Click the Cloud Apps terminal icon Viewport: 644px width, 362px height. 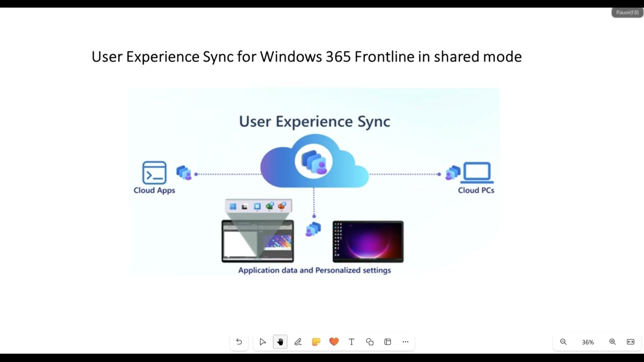(x=154, y=172)
